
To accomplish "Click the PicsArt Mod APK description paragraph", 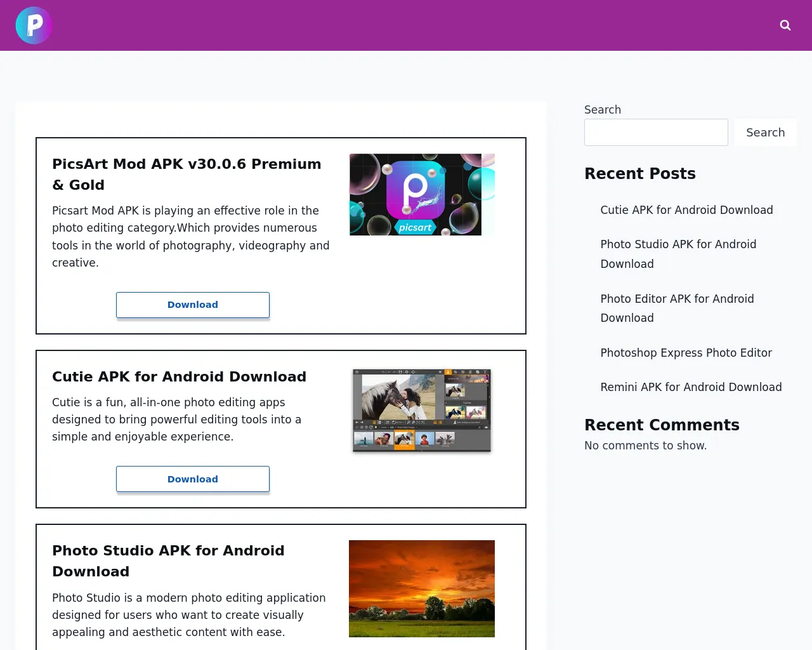I will point(191,237).
